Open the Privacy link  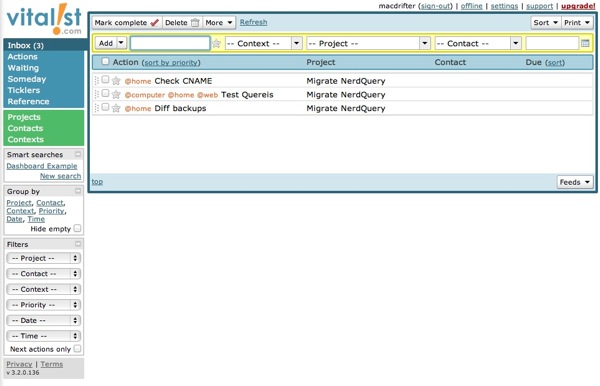point(19,364)
